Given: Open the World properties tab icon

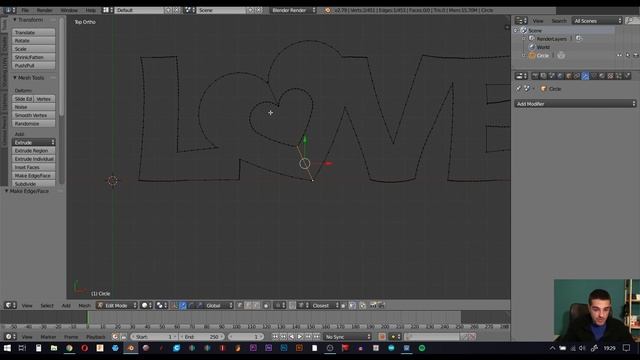Looking at the screenshot, I should (x=560, y=76).
